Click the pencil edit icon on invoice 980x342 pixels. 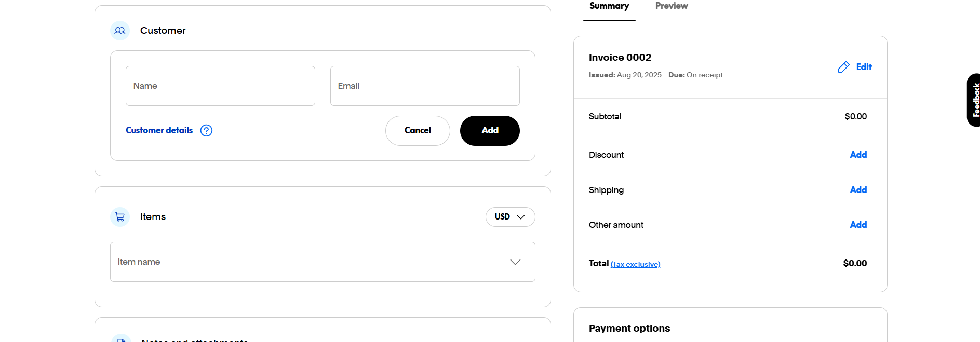coord(843,67)
